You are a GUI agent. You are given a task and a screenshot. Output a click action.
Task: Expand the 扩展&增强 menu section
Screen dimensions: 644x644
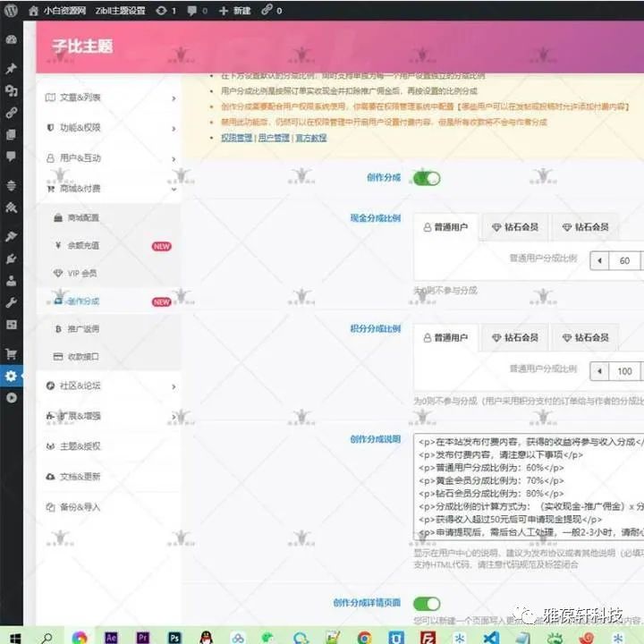click(x=109, y=416)
